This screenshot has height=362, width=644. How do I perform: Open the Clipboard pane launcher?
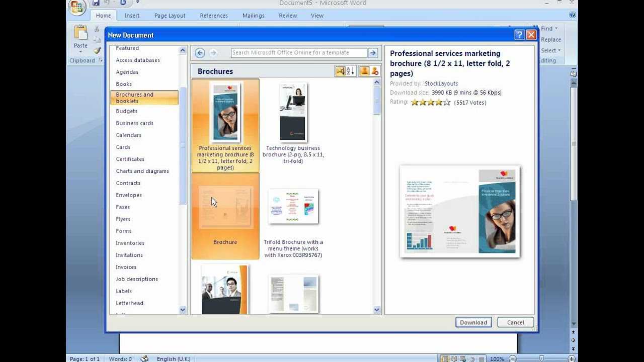(x=101, y=61)
